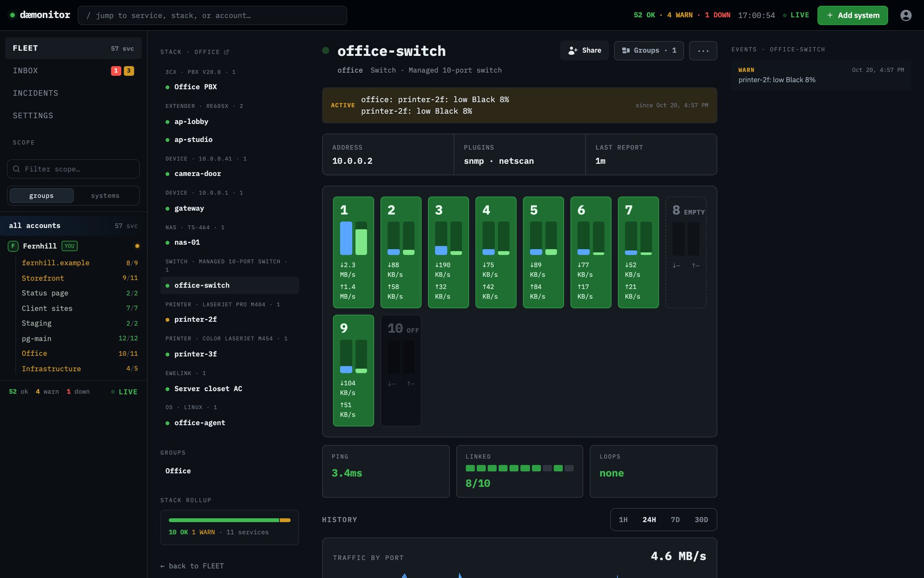
Task: Switch scope toggle to groups
Action: (41, 196)
